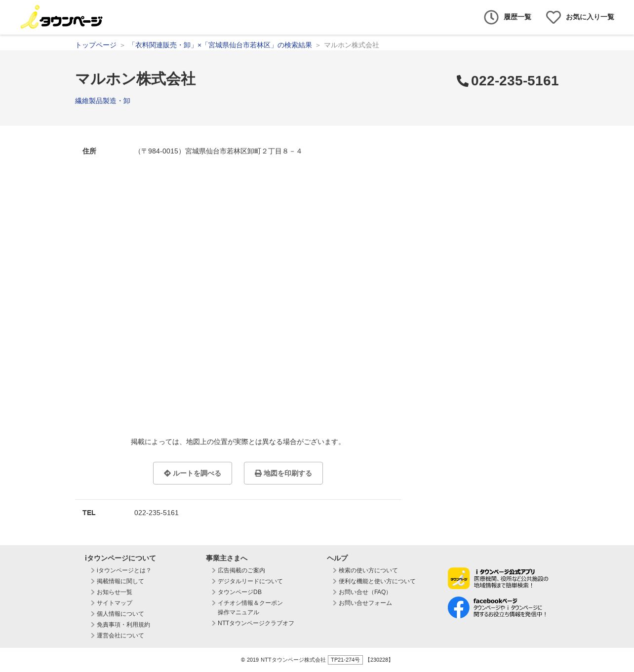Click the iタウンページ logo
Viewport: 634px width, 672px height.
61,17
